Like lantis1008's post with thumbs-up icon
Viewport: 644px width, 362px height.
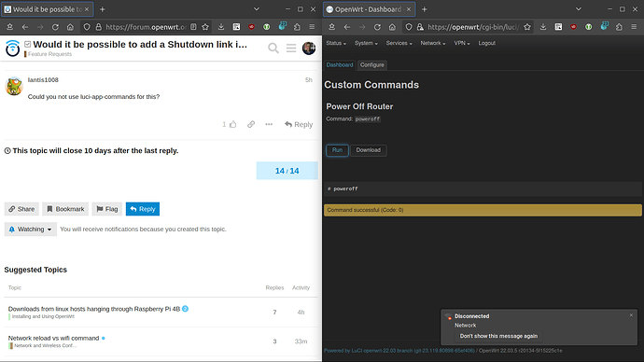pos(233,124)
